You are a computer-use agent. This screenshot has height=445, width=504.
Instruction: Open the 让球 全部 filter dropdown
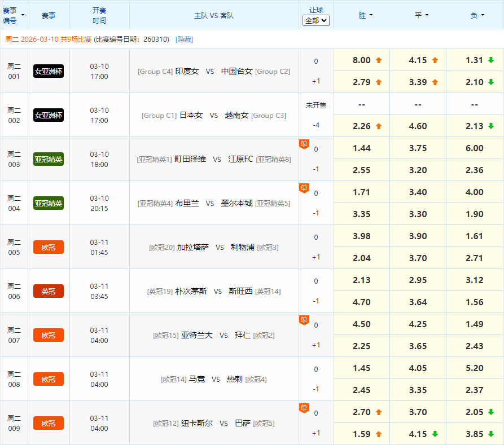pos(316,20)
